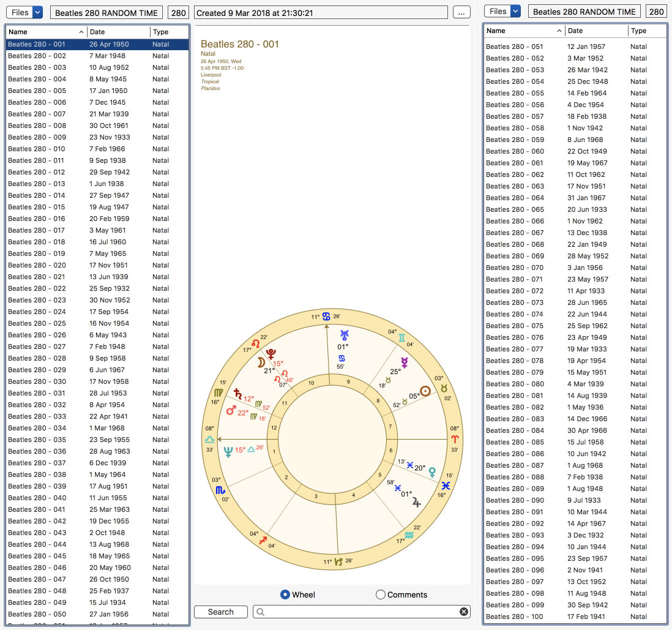Click the Gemini sign on the outer ring
This screenshot has width=672, height=630.
tap(401, 338)
